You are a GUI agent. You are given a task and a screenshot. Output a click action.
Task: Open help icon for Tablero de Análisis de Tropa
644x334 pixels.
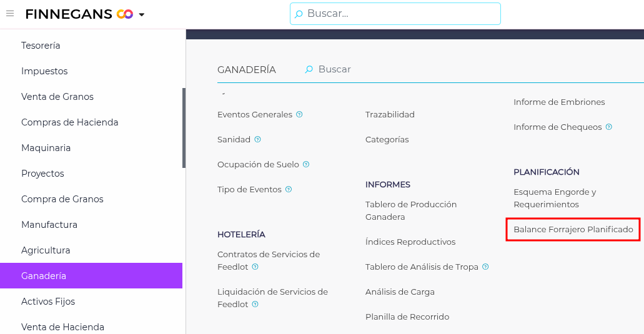tap(485, 267)
